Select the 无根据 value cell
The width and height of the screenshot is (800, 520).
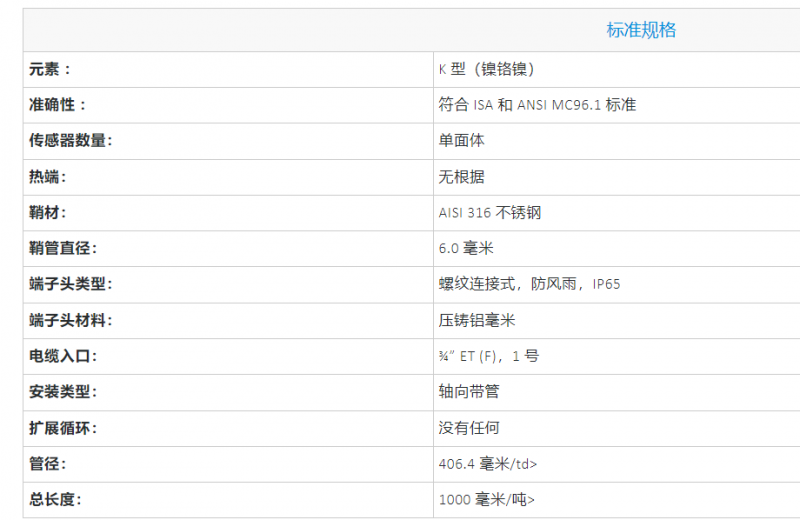tap(462, 177)
